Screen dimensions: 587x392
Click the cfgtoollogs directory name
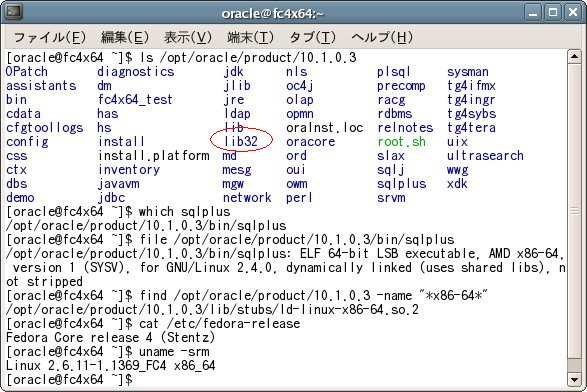coord(45,128)
